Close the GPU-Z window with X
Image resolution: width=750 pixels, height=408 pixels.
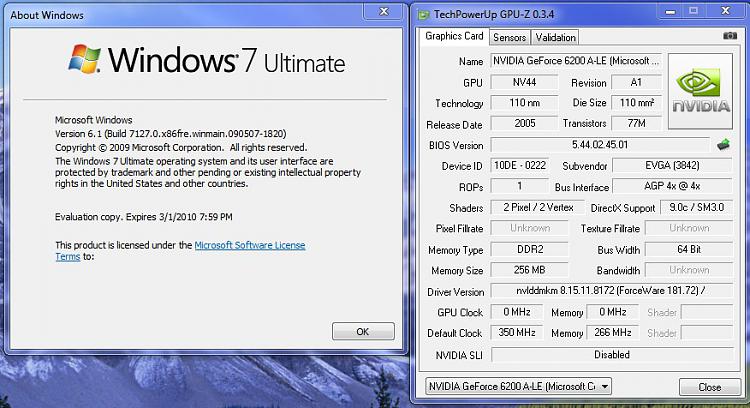[726, 11]
